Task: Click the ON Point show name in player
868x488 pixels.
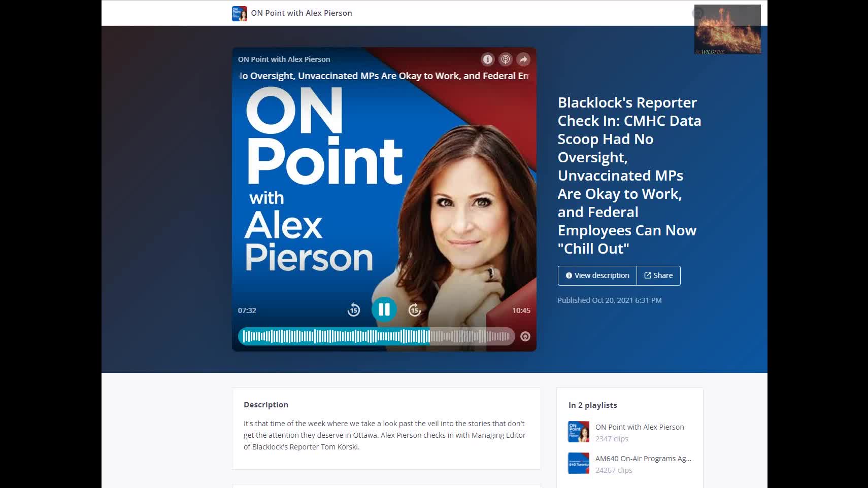Action: point(284,59)
